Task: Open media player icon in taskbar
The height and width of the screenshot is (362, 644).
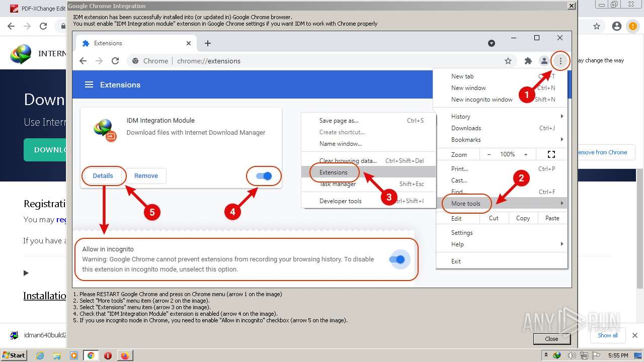Action: pyautogui.click(x=74, y=355)
